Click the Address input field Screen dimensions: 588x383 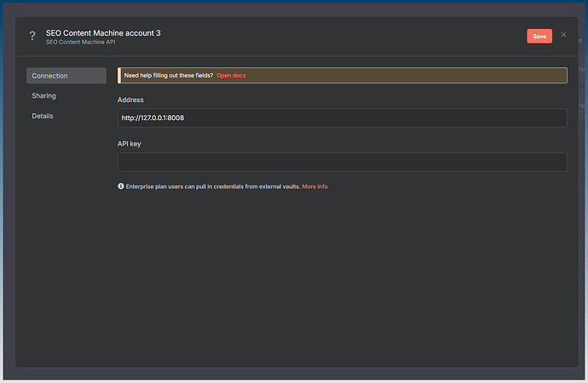[342, 118]
